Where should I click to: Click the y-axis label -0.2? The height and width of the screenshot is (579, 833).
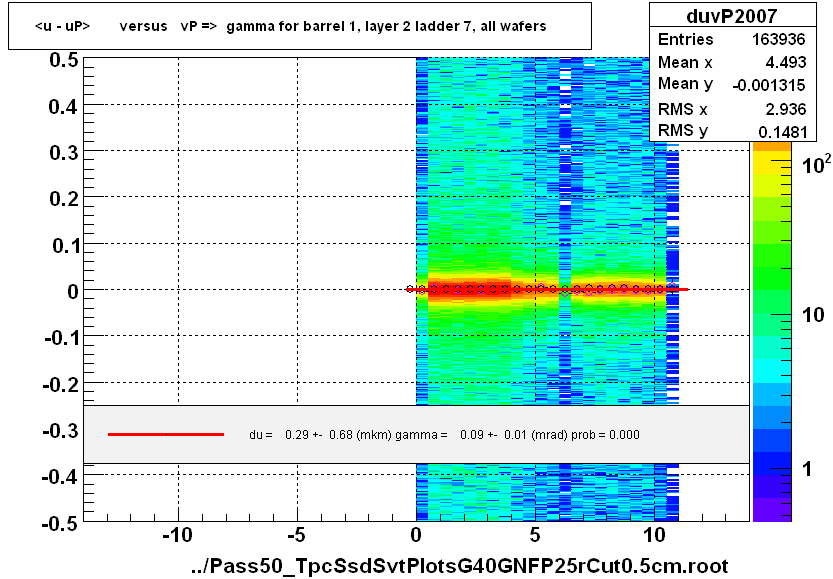click(x=61, y=384)
